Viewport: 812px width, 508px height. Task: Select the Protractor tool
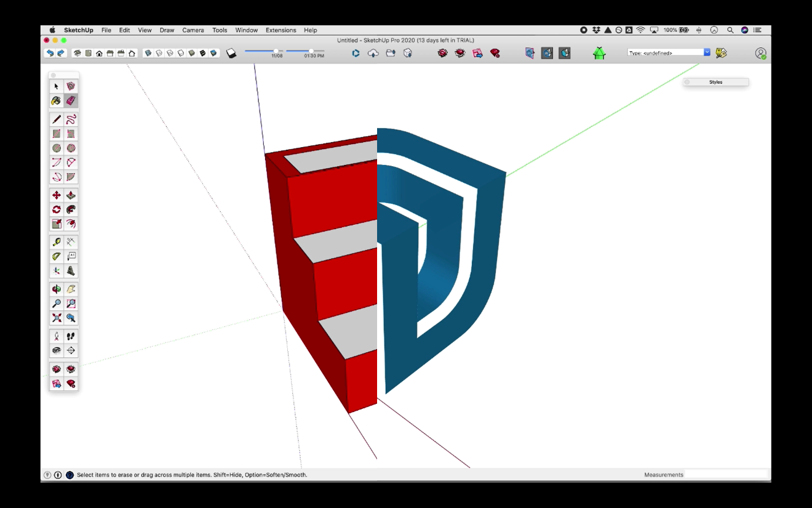(57, 256)
